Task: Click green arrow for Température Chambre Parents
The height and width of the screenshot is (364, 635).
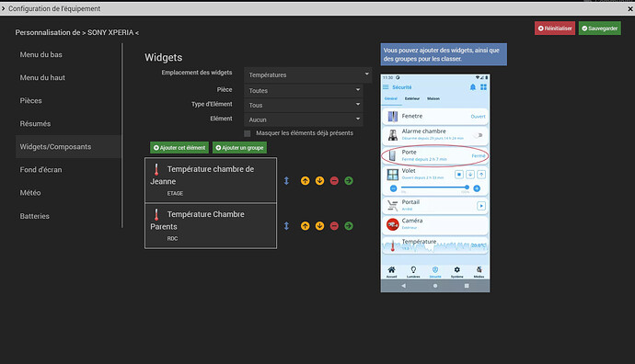Action: [349, 226]
